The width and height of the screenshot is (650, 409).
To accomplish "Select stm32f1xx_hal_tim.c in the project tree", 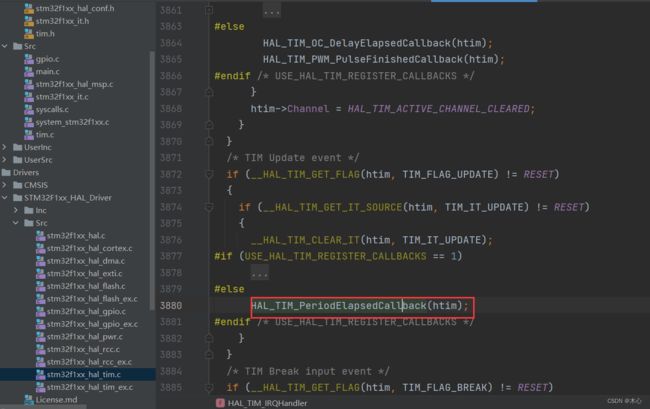I will (78, 374).
